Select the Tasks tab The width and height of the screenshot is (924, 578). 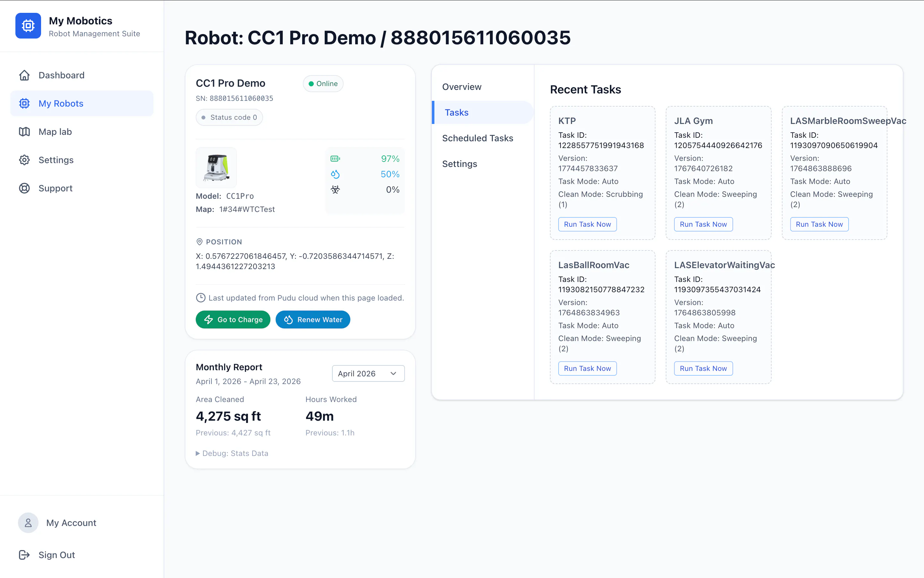(x=483, y=112)
